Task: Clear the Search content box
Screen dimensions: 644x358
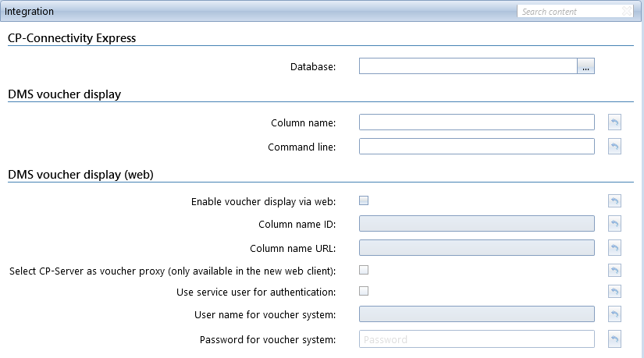Action: [627, 11]
